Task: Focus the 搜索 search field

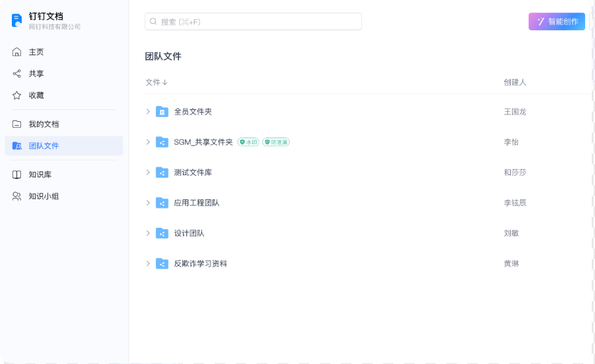Action: pyautogui.click(x=253, y=22)
